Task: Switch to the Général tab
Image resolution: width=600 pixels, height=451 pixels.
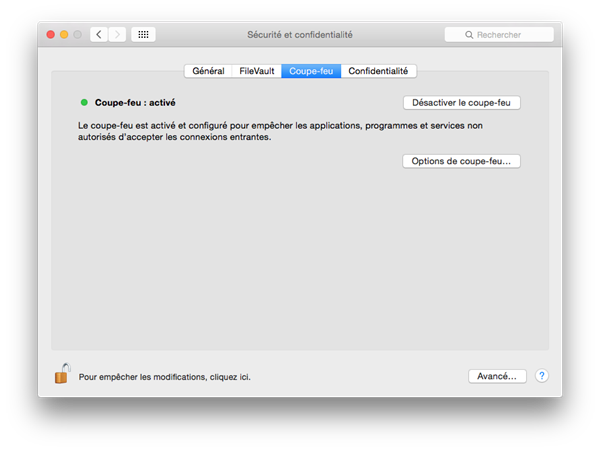Action: tap(208, 71)
